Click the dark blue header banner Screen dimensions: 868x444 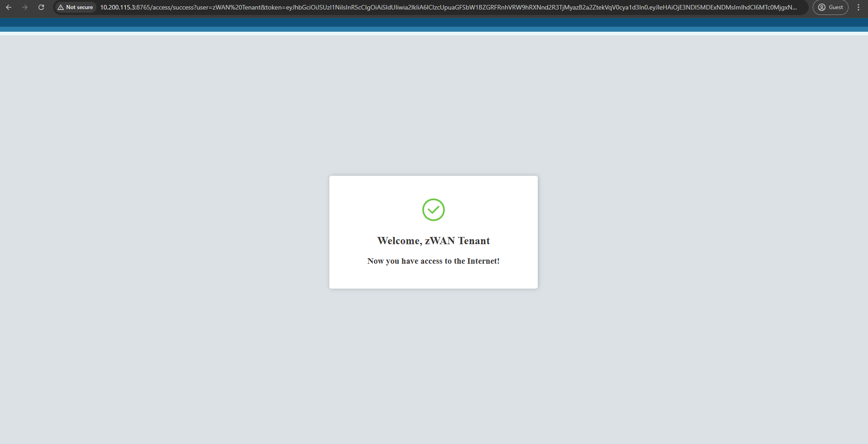click(434, 22)
